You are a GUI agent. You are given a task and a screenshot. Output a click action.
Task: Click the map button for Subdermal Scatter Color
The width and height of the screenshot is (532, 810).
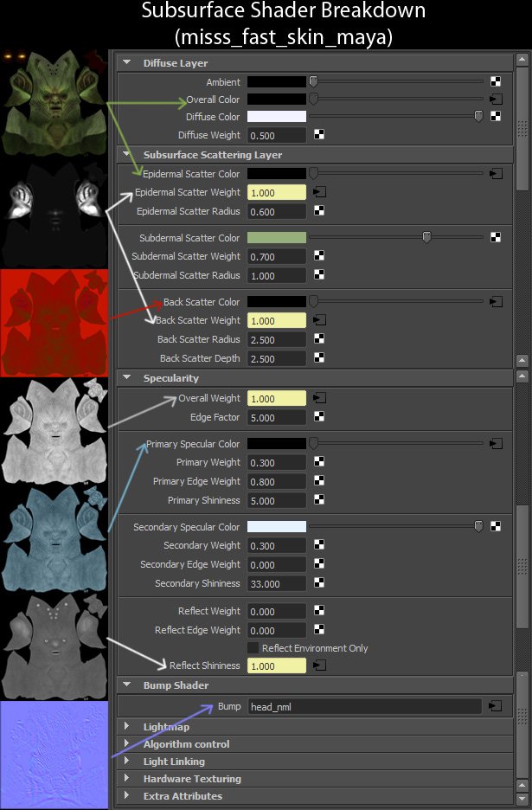(496, 237)
